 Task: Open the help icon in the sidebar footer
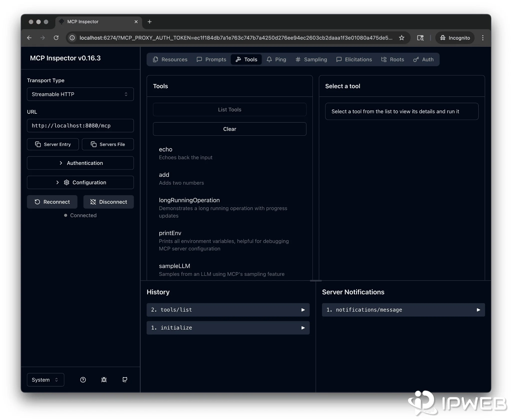point(83,380)
